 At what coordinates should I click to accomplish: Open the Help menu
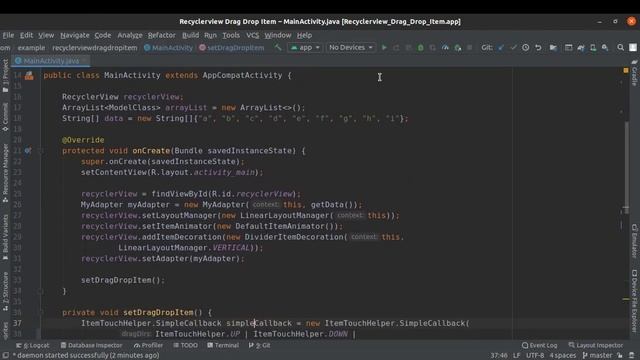(x=304, y=36)
